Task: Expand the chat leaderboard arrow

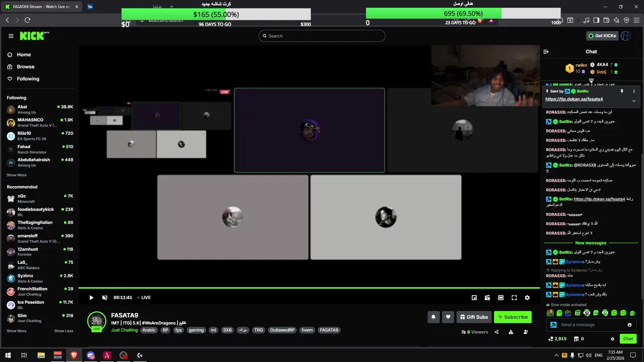Action: 591,80
